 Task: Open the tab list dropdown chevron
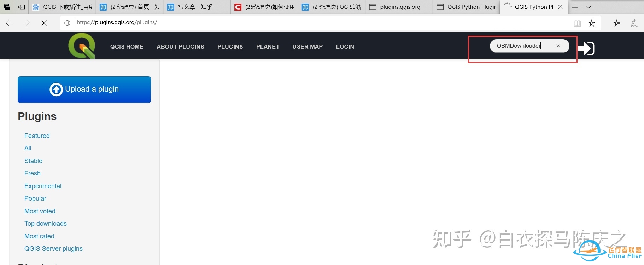click(x=589, y=7)
